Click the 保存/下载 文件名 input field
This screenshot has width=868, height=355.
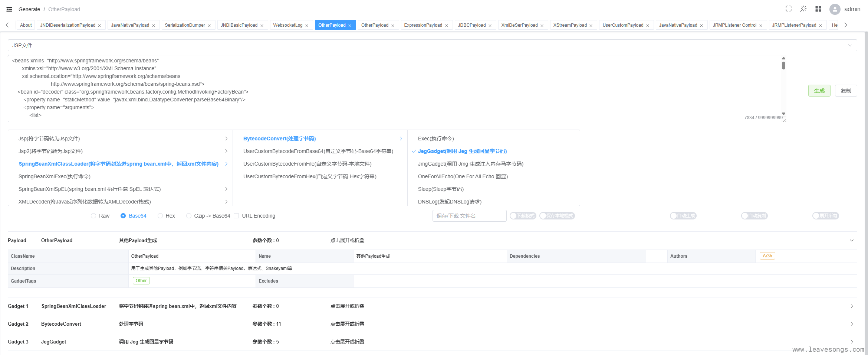click(x=469, y=216)
